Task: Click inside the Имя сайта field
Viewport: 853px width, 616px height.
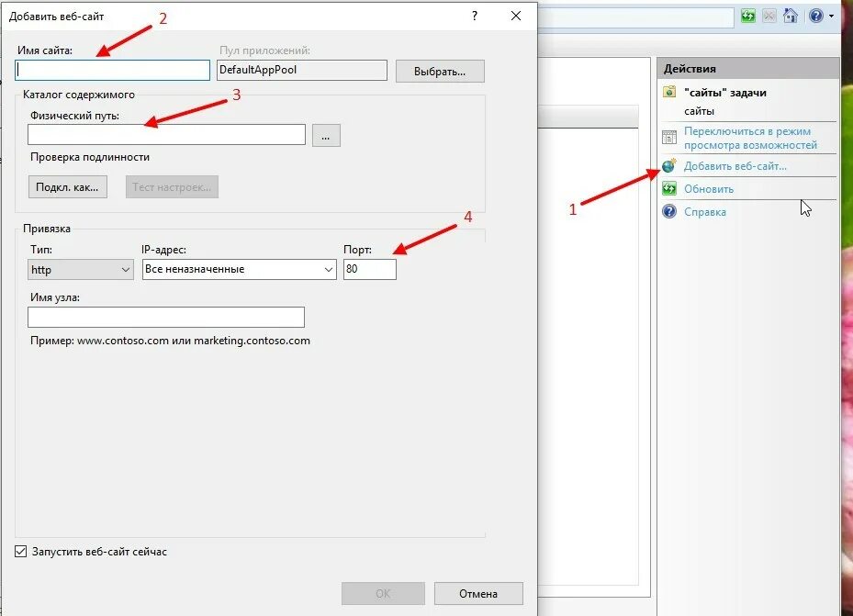Action: 110,70
